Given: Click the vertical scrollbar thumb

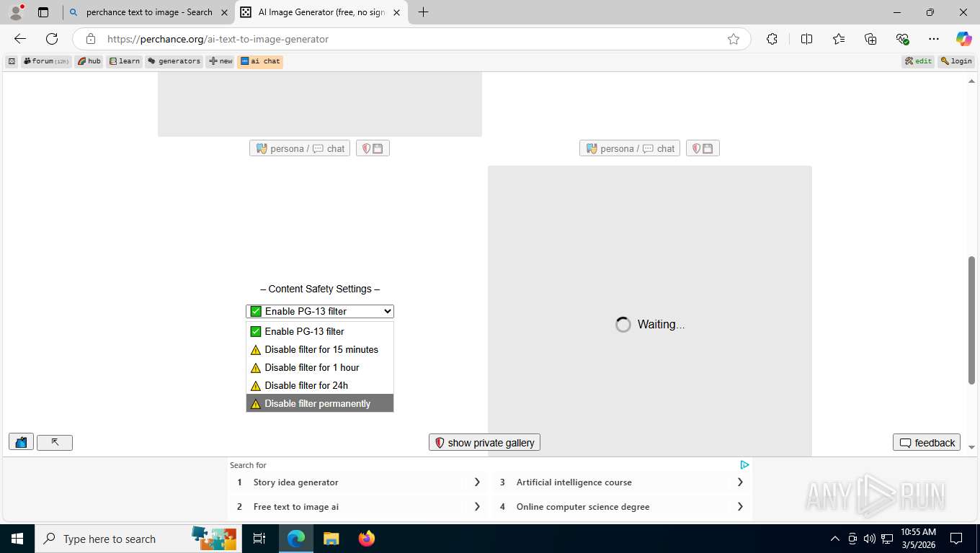Looking at the screenshot, I should click(971, 320).
